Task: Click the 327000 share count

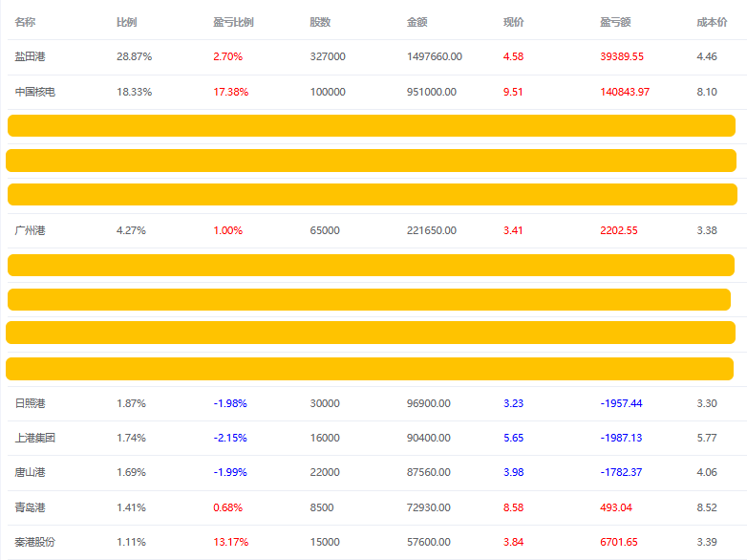Action: 328,56
